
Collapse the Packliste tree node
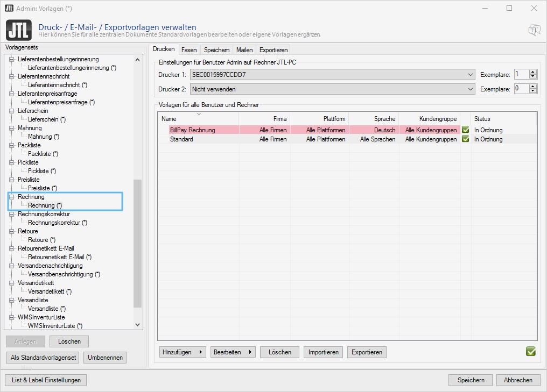(x=11, y=145)
